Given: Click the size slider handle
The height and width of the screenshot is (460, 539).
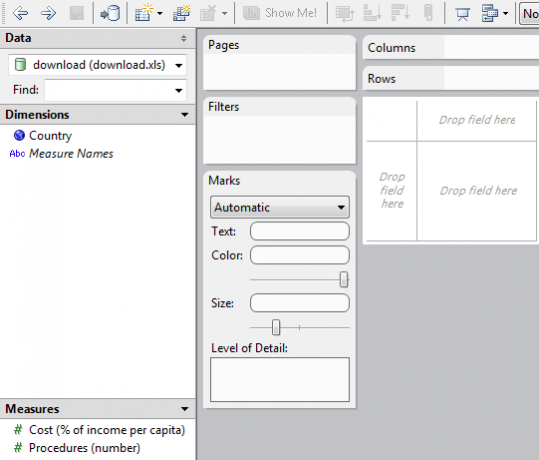Looking at the screenshot, I should click(276, 327).
